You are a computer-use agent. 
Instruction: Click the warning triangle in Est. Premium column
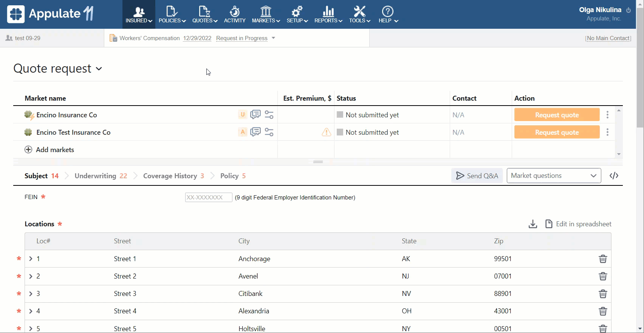(x=326, y=132)
